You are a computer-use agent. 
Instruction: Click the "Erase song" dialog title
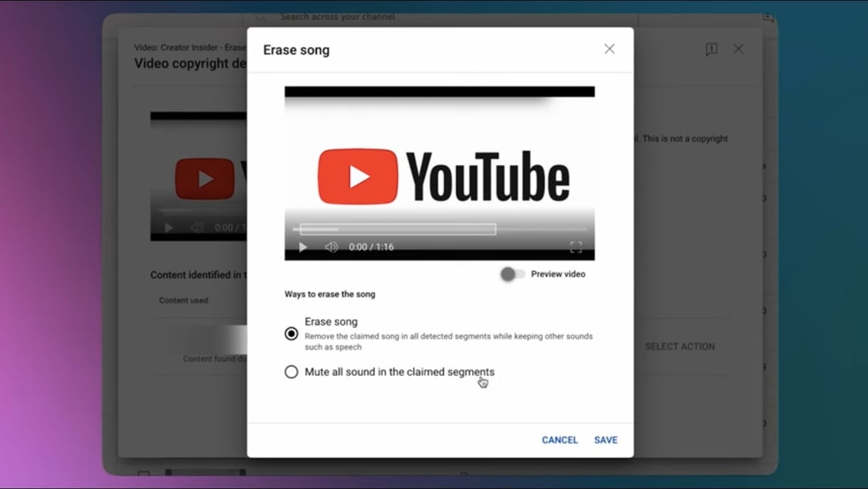tap(296, 50)
